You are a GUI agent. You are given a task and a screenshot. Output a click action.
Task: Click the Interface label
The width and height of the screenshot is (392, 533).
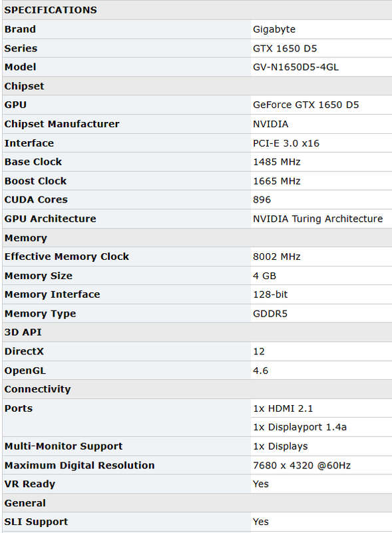point(29,143)
